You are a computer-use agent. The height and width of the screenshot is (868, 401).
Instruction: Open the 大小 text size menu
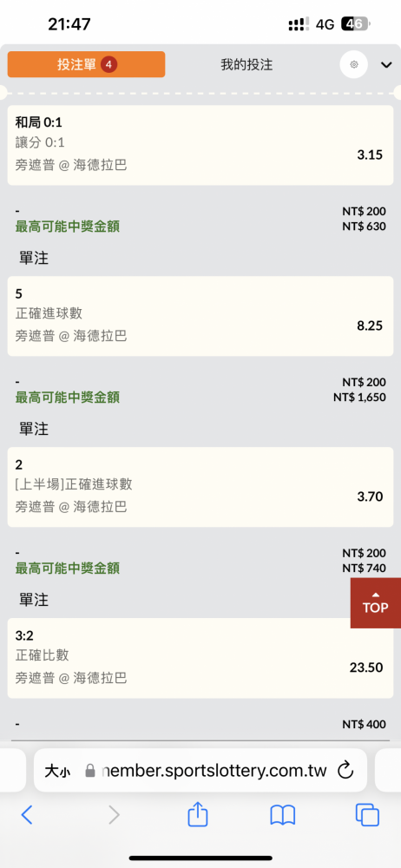pyautogui.click(x=57, y=771)
